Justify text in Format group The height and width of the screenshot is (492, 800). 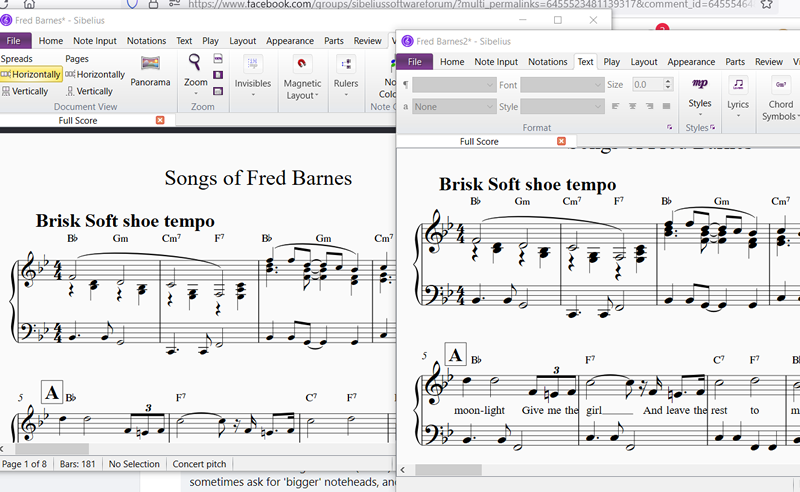point(666,106)
